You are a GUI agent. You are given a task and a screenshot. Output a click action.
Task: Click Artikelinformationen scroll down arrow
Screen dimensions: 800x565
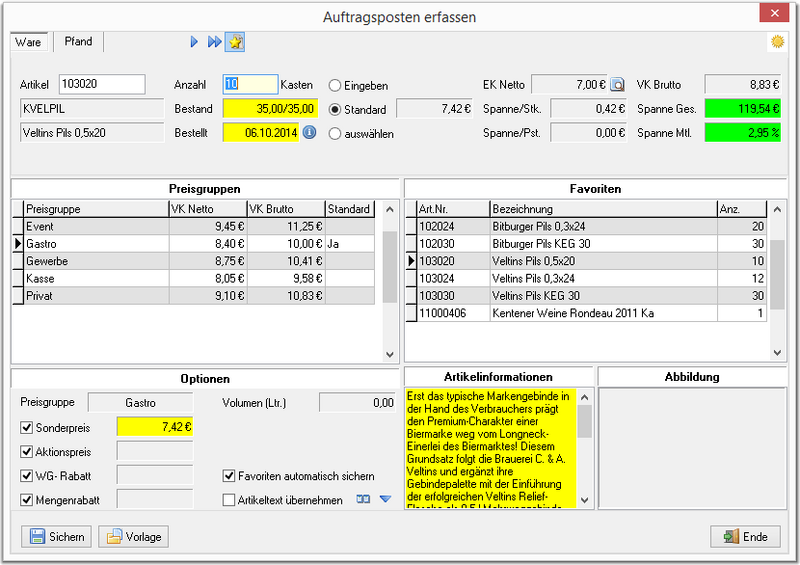(x=585, y=500)
